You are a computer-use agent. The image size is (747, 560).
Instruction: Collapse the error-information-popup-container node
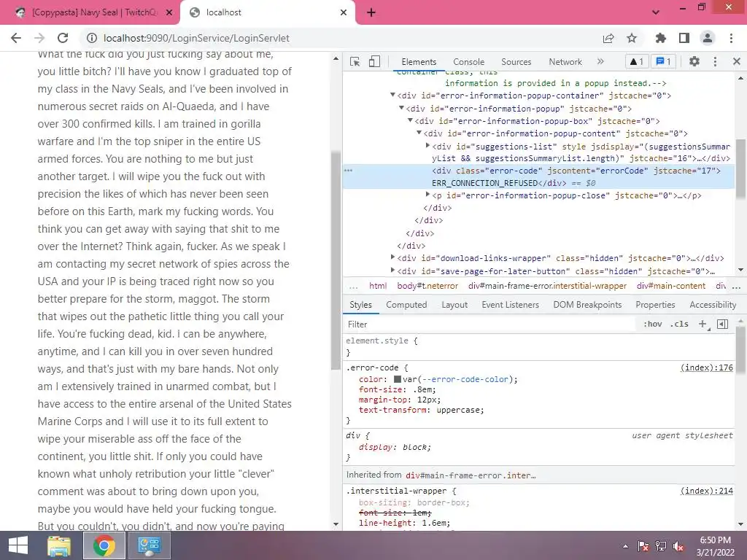392,96
